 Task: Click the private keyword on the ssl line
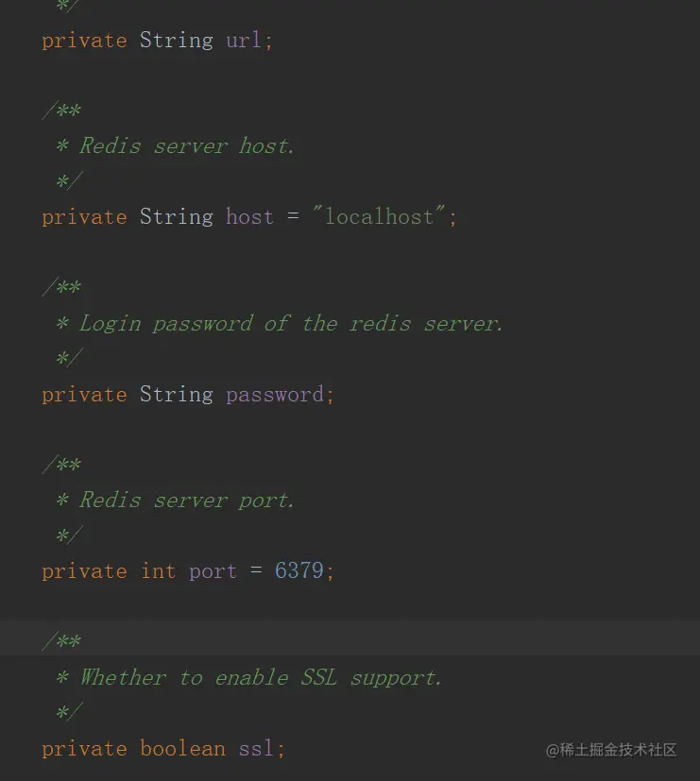coord(84,749)
